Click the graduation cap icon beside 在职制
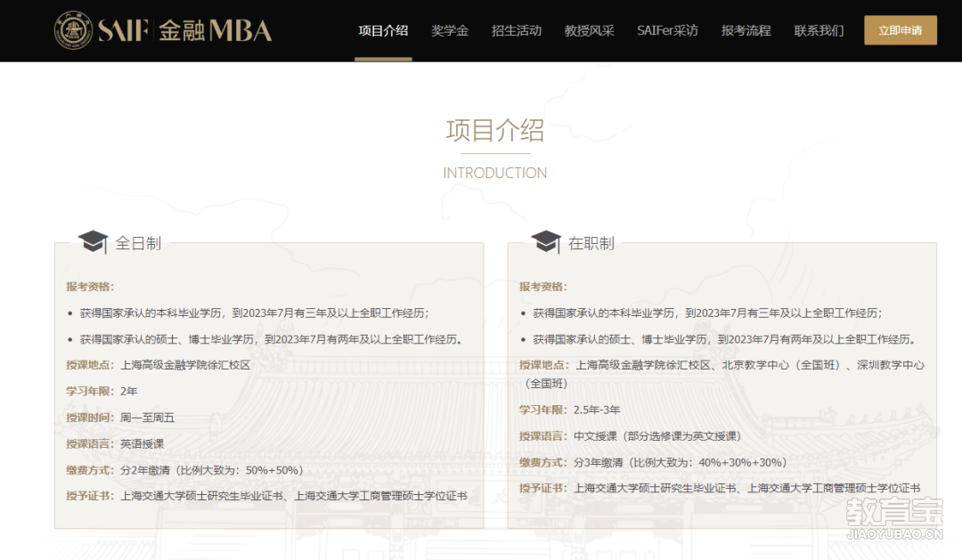Screen dimensions: 962x560 [x=546, y=241]
